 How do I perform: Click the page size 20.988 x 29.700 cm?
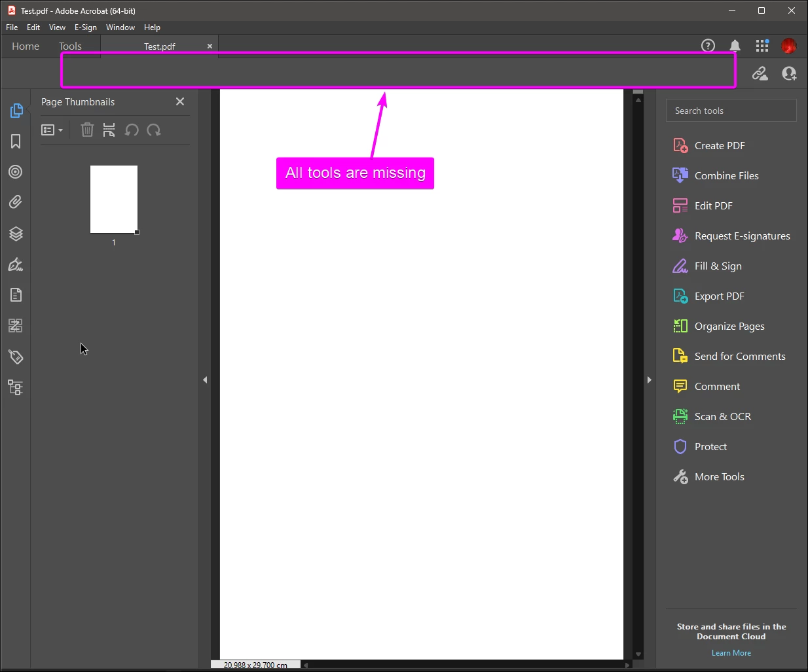(x=255, y=665)
